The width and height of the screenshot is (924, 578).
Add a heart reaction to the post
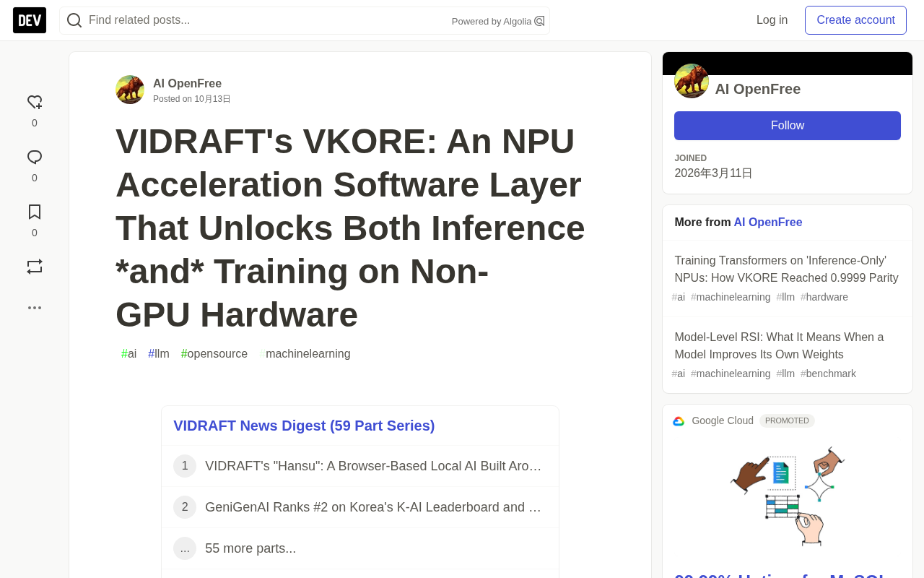35,103
